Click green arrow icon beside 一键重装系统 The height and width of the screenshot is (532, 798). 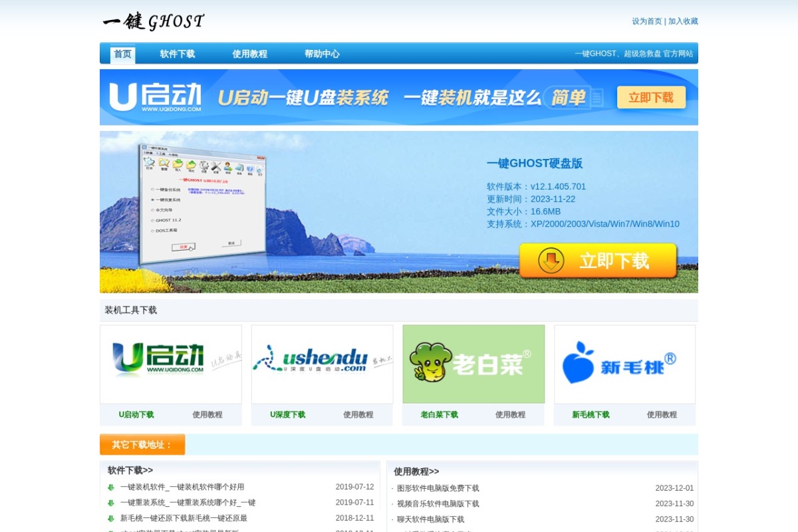pyautogui.click(x=111, y=503)
